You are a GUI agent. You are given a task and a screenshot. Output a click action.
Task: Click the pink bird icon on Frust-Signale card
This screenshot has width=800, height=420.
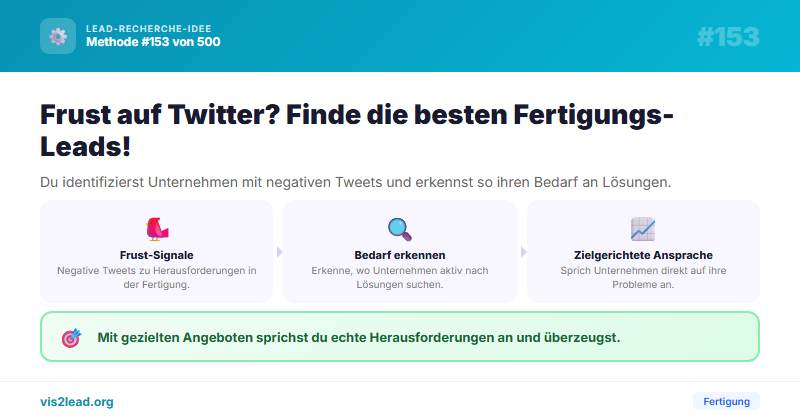157,229
